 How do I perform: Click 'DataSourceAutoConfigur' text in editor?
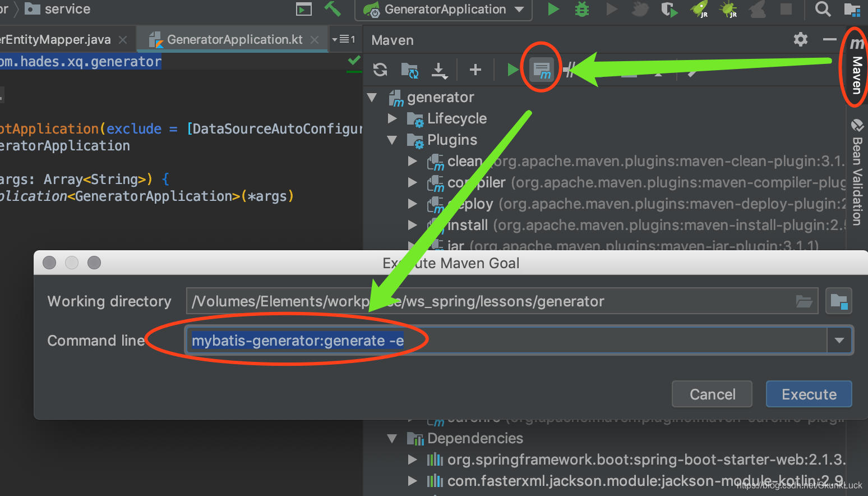coord(278,129)
